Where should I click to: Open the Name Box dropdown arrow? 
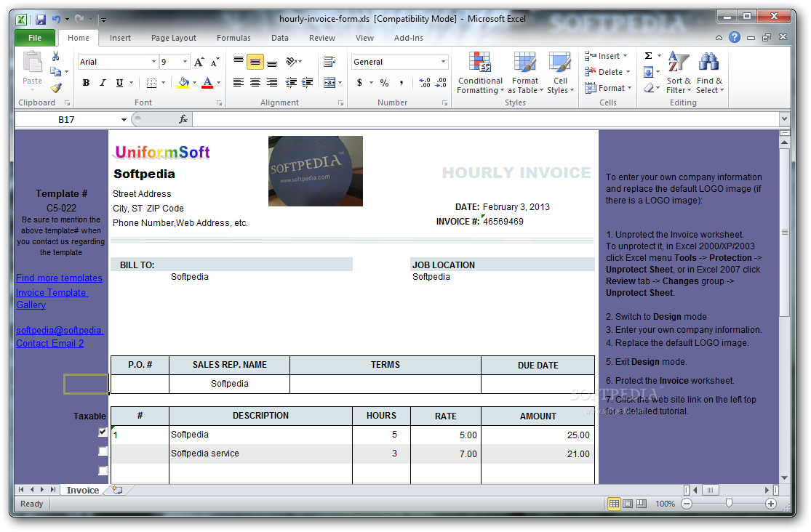pyautogui.click(x=124, y=119)
